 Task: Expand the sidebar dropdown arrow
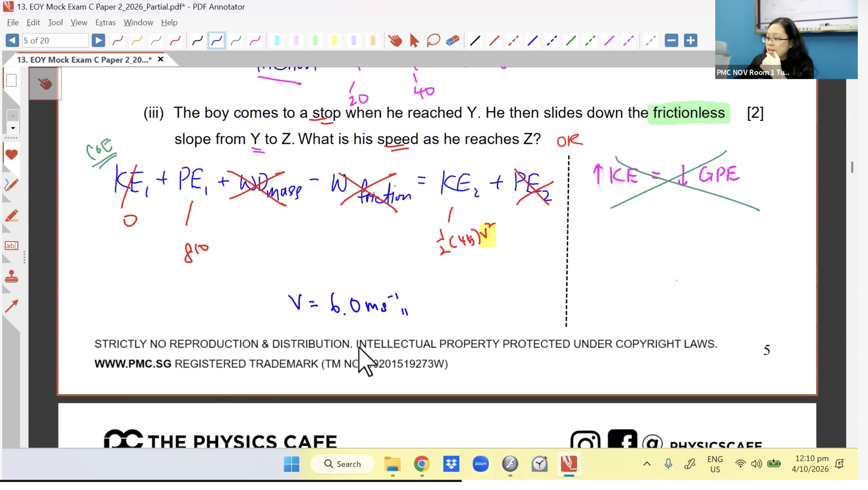[x=13, y=128]
